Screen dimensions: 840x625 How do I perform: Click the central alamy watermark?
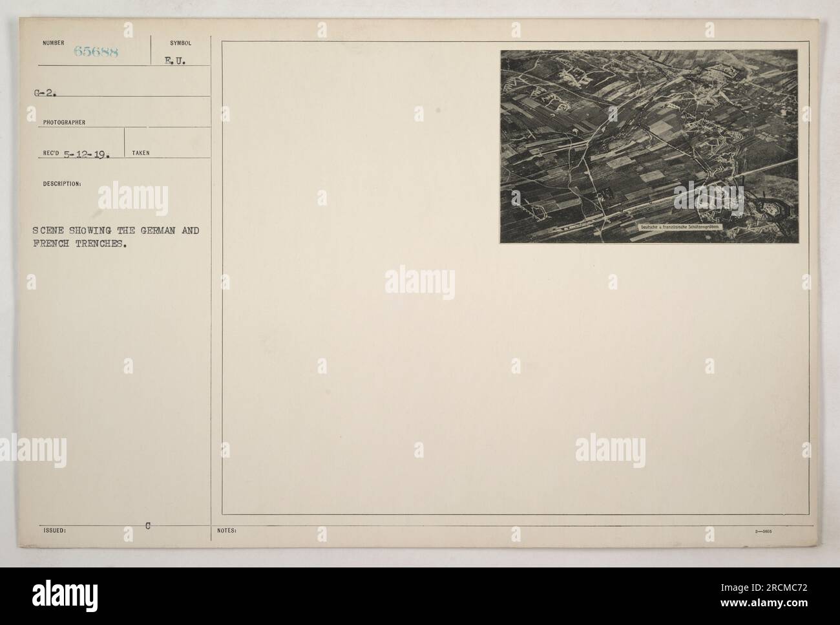419,283
